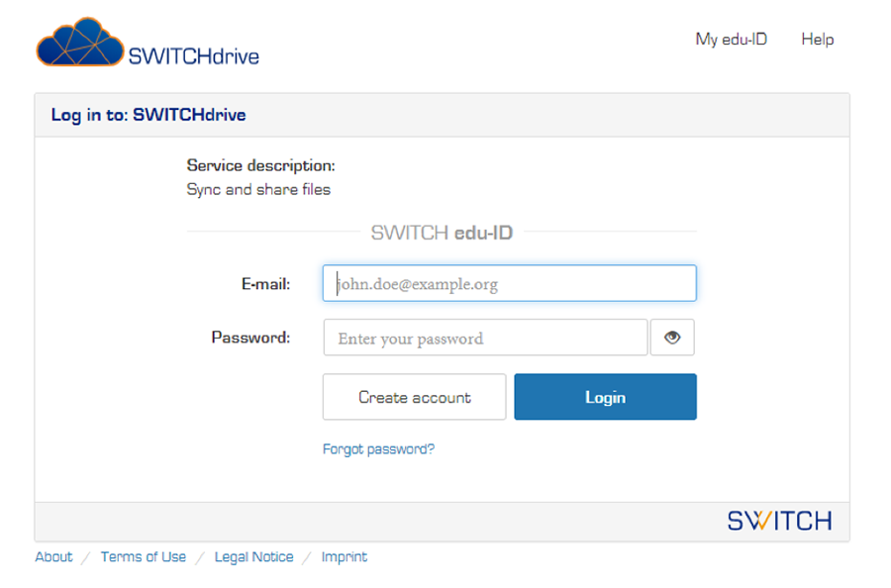Open the About footer link
891x588 pixels.
click(53, 557)
